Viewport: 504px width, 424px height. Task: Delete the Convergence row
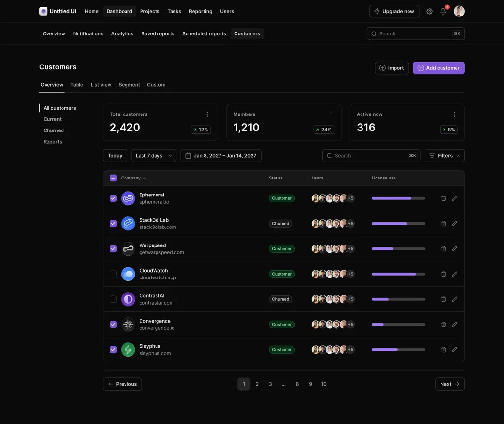pyautogui.click(x=443, y=325)
